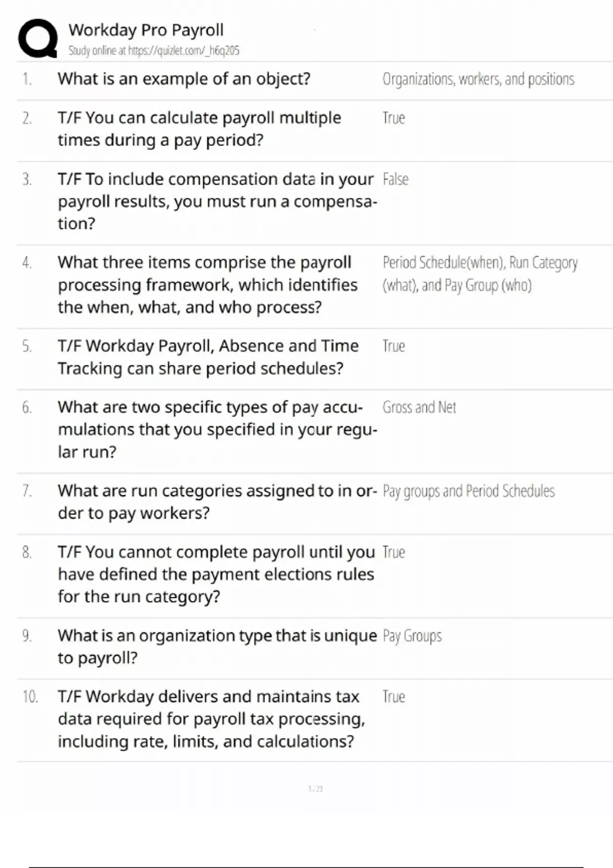Select the 'Gross and Net' answer
The width and height of the screenshot is (613, 868).
point(419,407)
